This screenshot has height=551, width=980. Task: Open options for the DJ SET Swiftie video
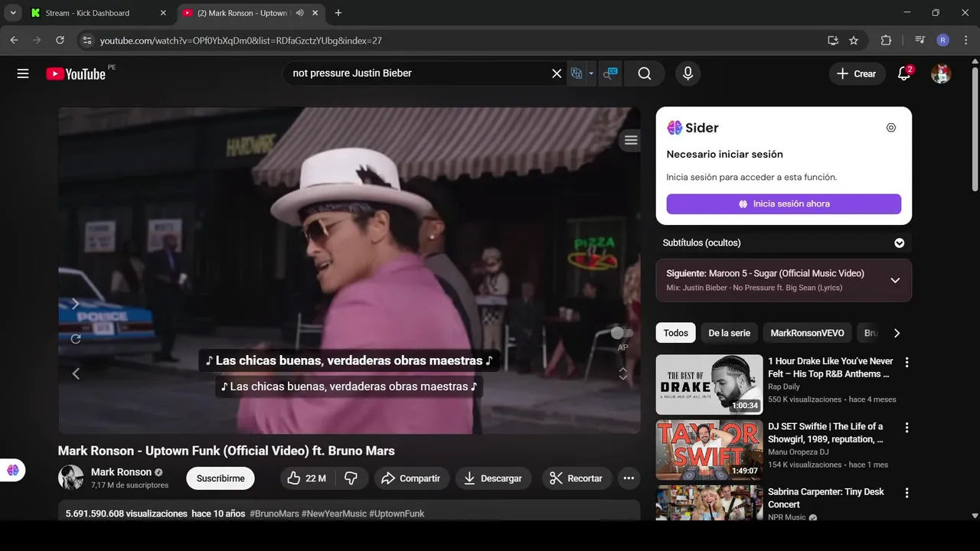click(x=906, y=428)
